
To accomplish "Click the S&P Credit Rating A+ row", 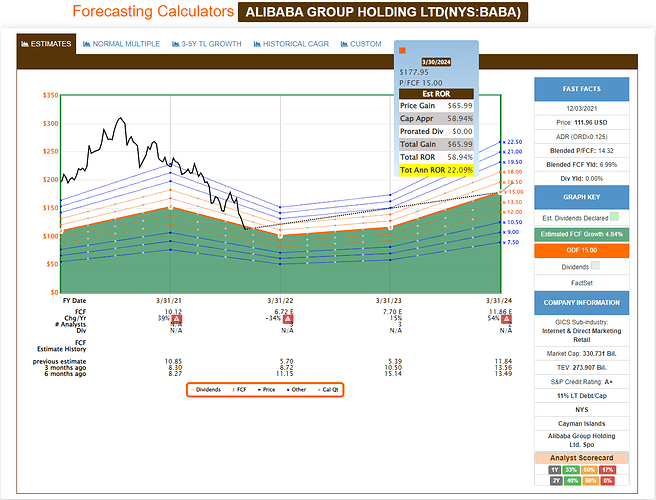I will click(582, 382).
